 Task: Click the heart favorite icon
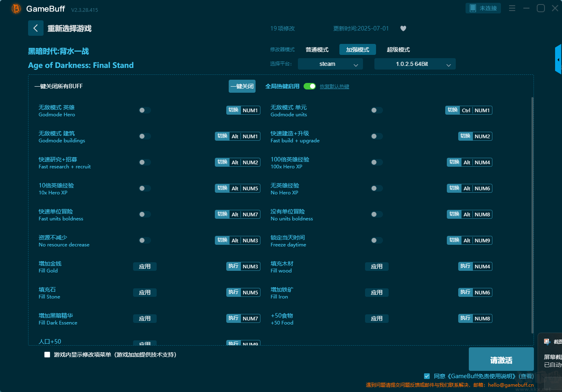(403, 28)
